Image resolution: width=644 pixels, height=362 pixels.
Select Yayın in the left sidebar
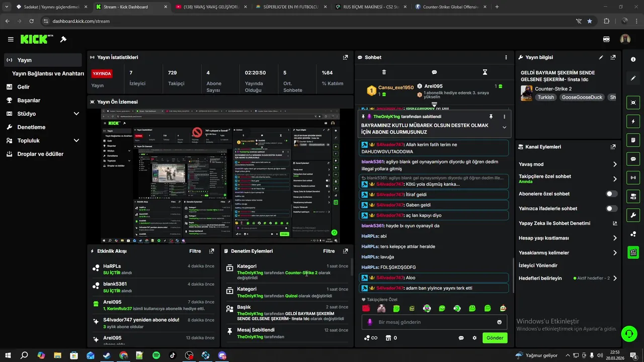click(x=43, y=60)
